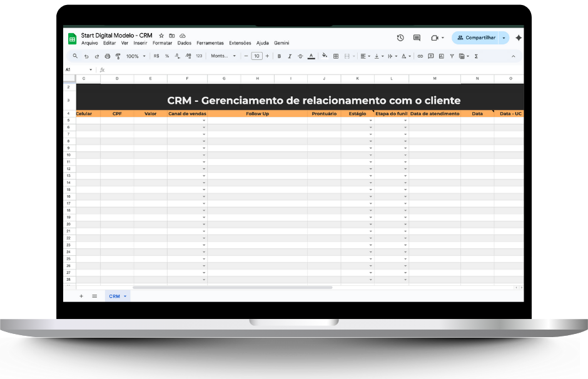Open the Formatar menu

(x=162, y=43)
